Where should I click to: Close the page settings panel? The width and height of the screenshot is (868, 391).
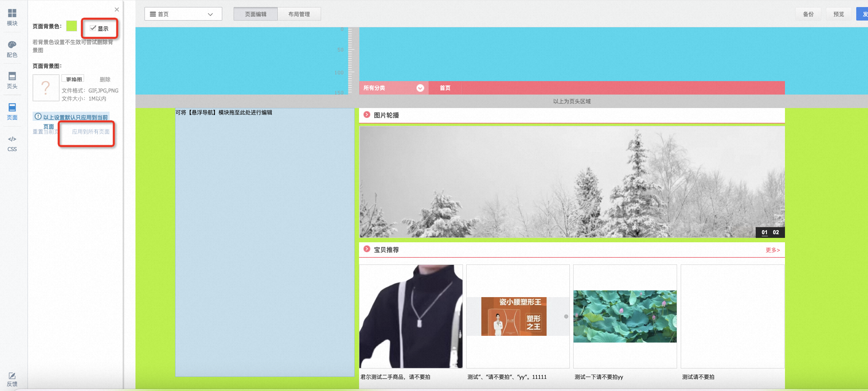[117, 9]
